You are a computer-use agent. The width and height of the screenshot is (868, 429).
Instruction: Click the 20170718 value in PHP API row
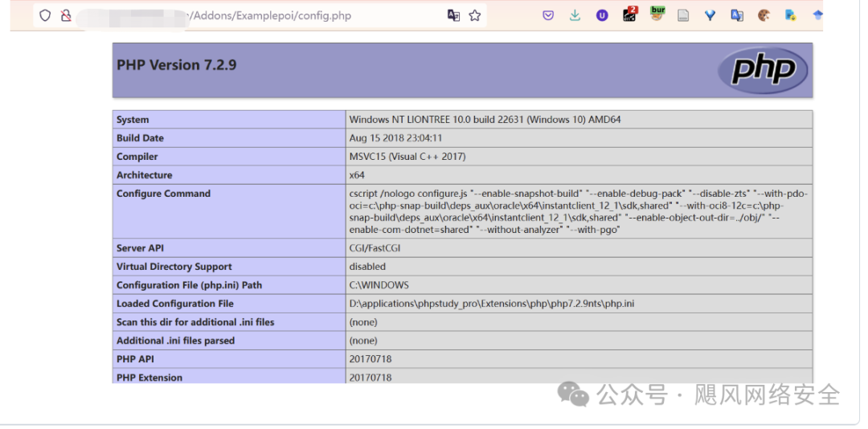tap(371, 358)
